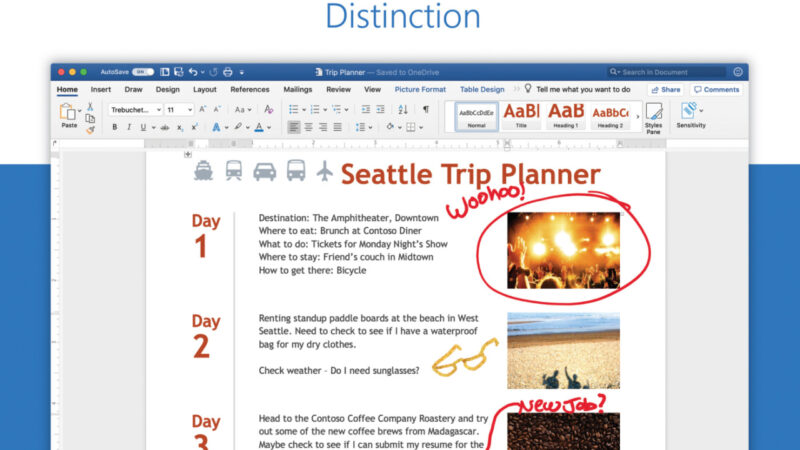The height and width of the screenshot is (450, 800).
Task: Click the Undo arrow icon
Action: [x=193, y=72]
